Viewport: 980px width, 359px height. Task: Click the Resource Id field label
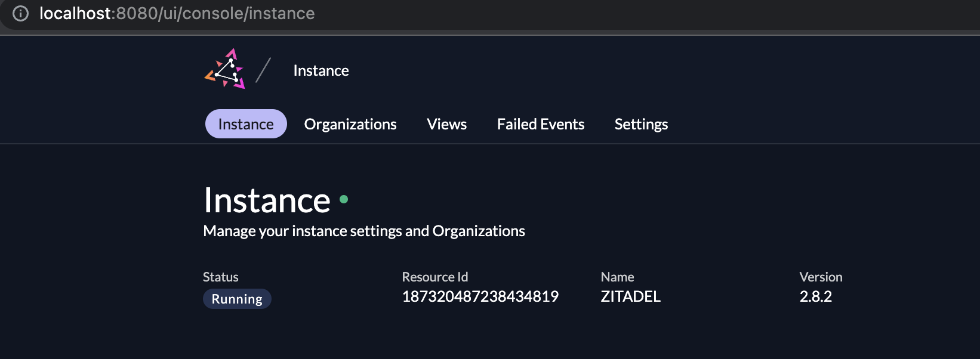(435, 277)
